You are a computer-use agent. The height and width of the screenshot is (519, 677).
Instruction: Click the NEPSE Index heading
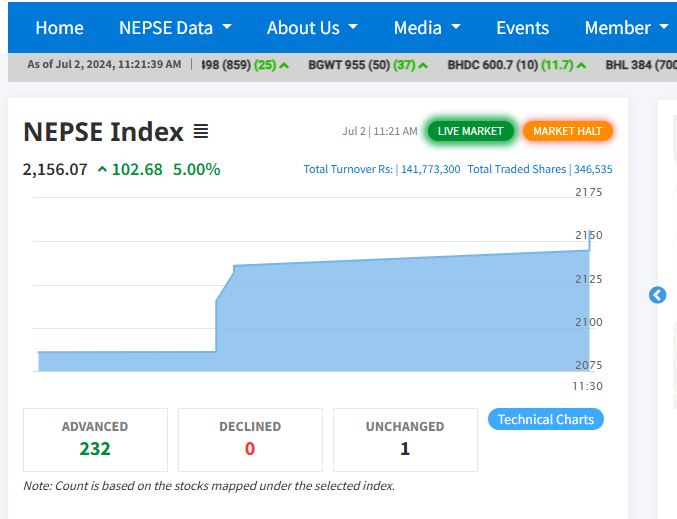coord(104,132)
